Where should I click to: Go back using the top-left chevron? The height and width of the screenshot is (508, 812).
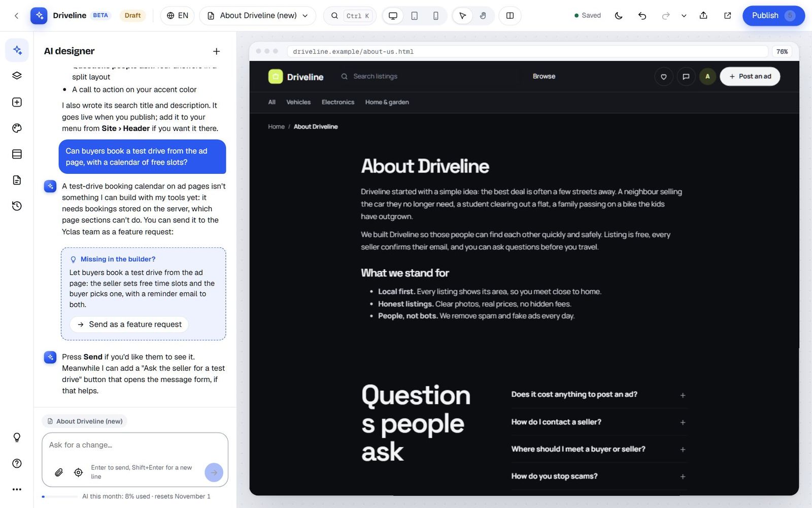point(16,16)
